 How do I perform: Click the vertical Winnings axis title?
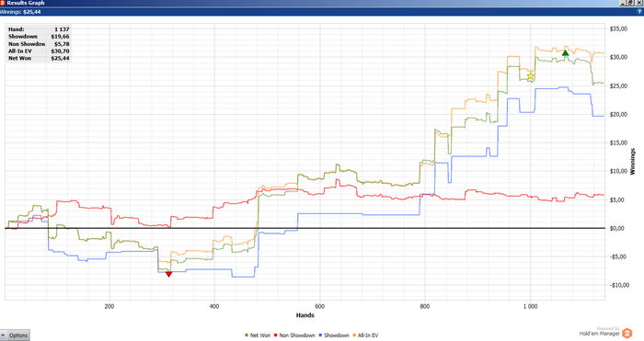(x=633, y=161)
